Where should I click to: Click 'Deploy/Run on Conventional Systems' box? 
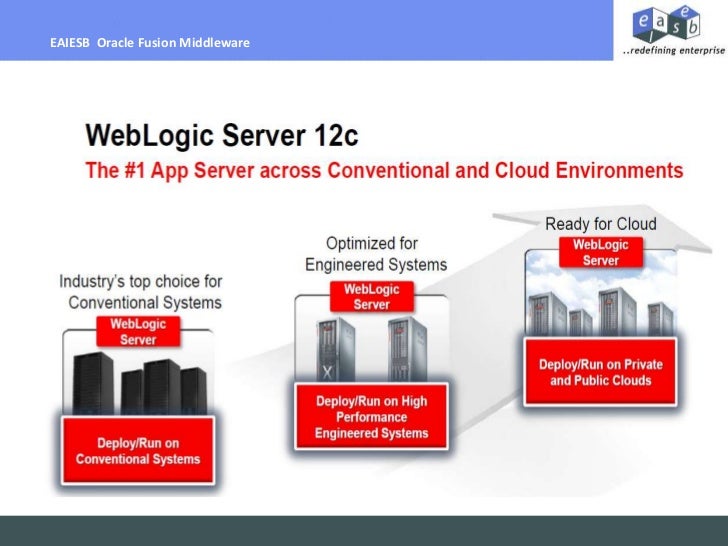point(138,451)
